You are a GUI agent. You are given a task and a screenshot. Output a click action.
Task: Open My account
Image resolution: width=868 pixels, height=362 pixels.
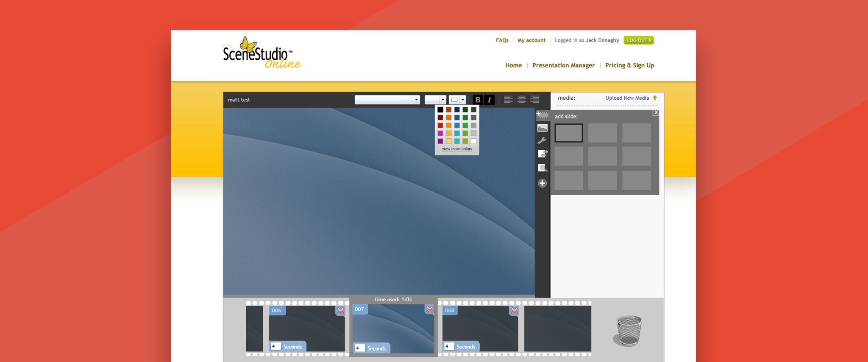coord(531,40)
